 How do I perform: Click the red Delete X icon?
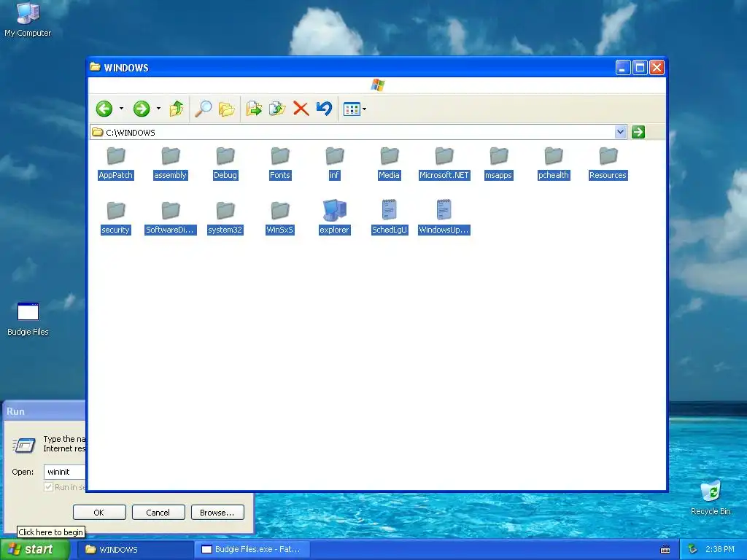tap(301, 109)
